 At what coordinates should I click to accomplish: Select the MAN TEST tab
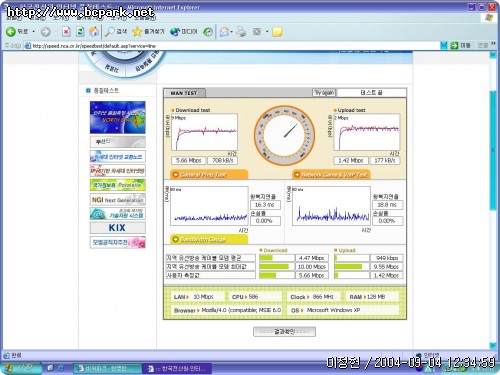click(x=184, y=93)
